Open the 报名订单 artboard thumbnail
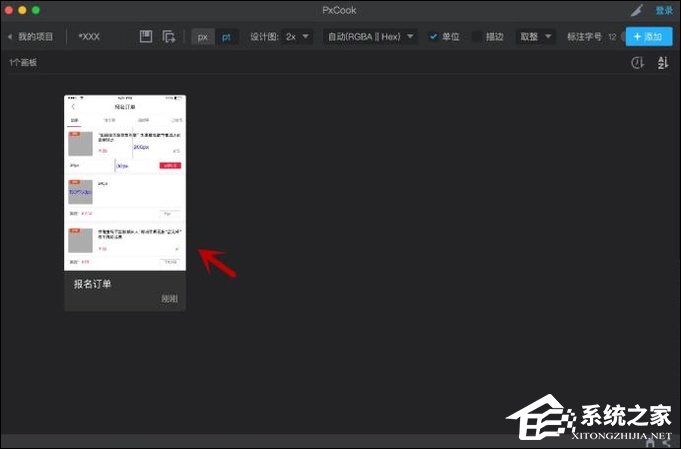Viewport: 681px width, 449px height. pyautogui.click(x=125, y=183)
